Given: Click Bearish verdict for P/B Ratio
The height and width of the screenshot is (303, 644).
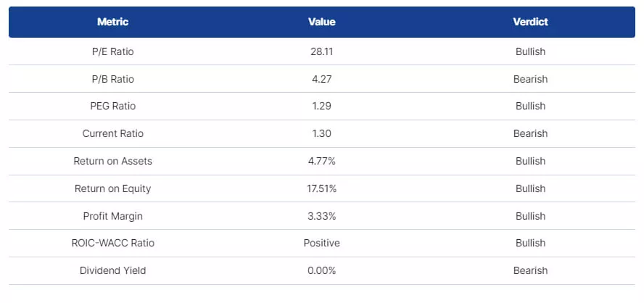Looking at the screenshot, I should tap(530, 79).
